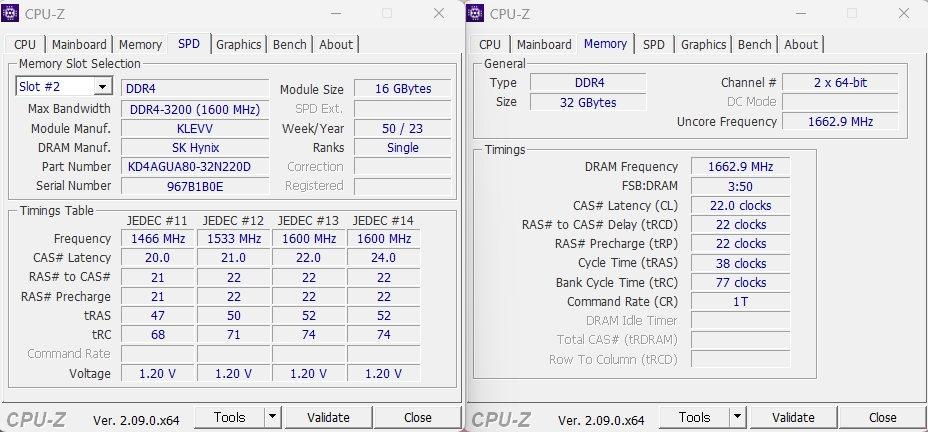Viewport: 928px width, 432px height.
Task: Switch to Mainboard tab in left window
Action: coord(79,45)
